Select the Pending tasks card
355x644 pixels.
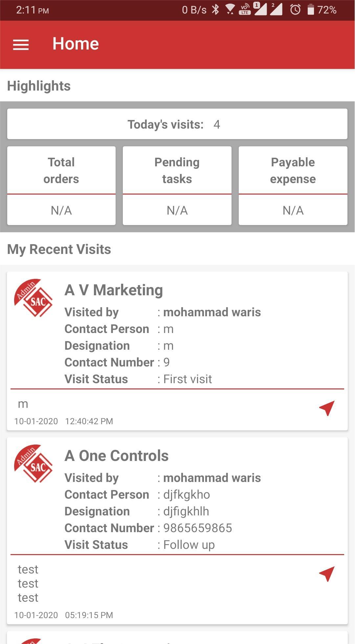click(177, 186)
